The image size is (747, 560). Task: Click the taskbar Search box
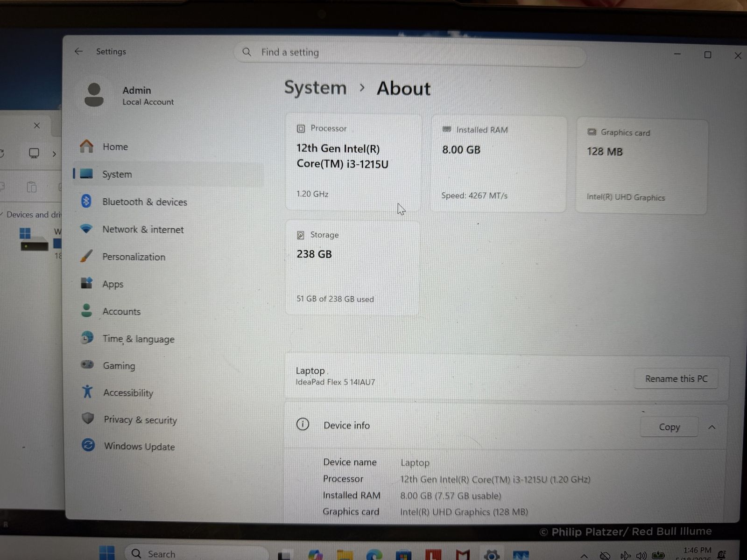pos(196,553)
